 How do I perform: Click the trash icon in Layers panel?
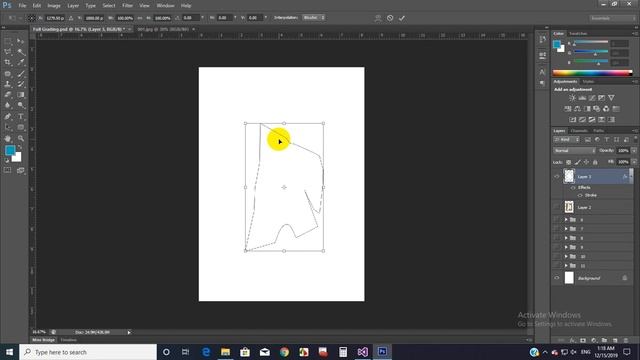click(x=626, y=340)
